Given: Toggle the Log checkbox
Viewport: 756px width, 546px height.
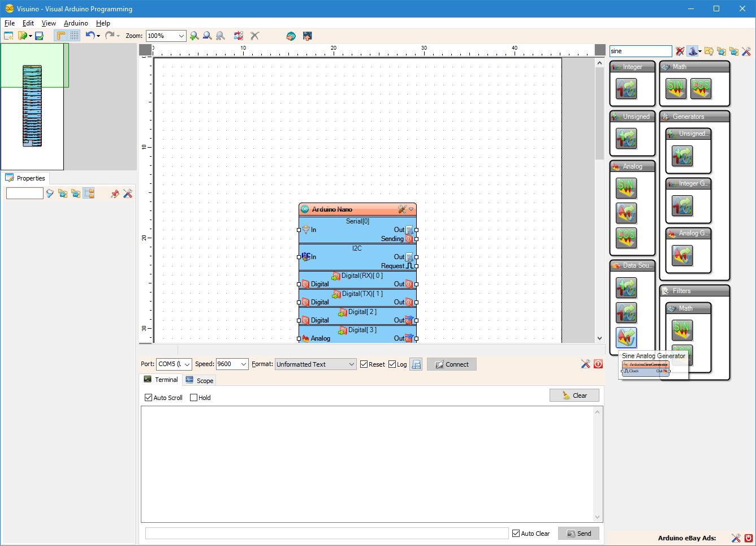Looking at the screenshot, I should click(398, 364).
